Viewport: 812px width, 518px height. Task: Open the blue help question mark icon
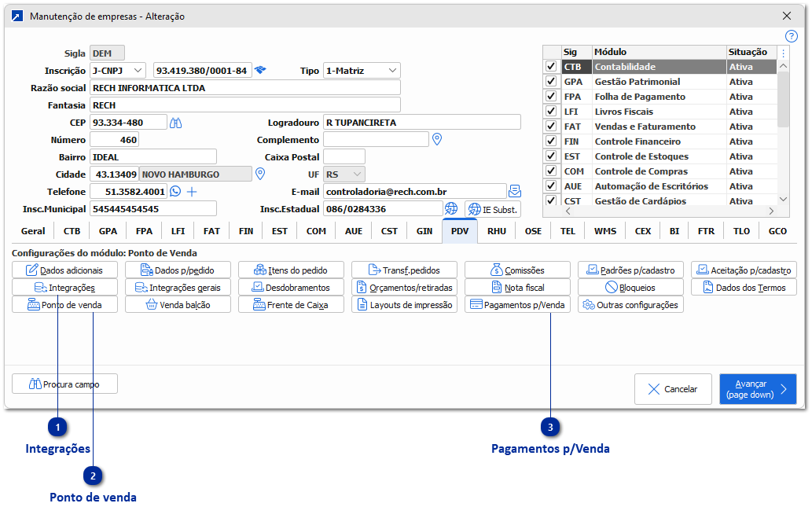tap(792, 36)
